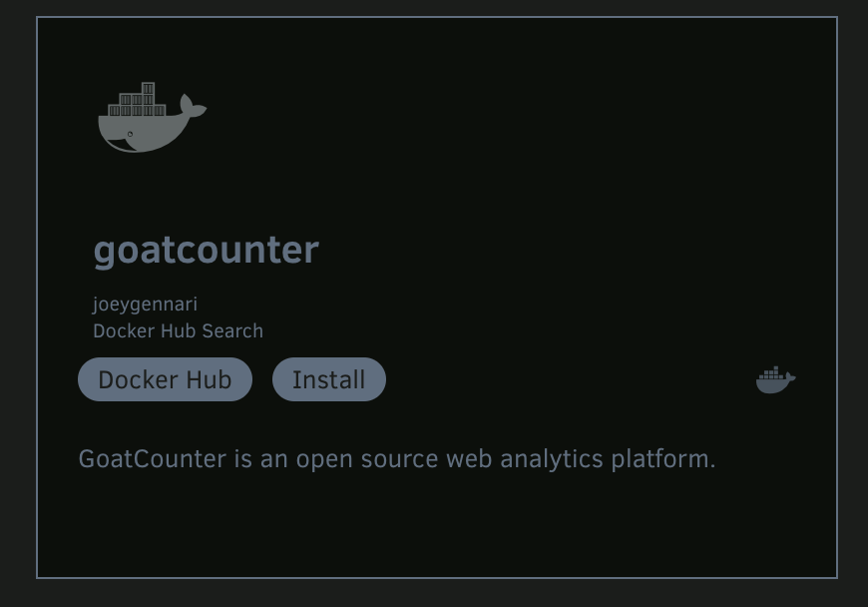Click 'web analytics platform' in description
This screenshot has width=868, height=607.
pyautogui.click(x=581, y=459)
